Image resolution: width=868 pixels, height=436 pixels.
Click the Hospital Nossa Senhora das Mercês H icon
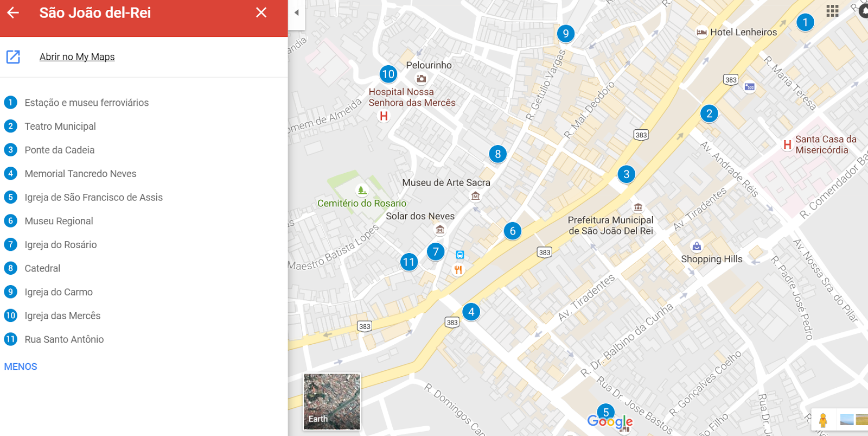pos(384,116)
